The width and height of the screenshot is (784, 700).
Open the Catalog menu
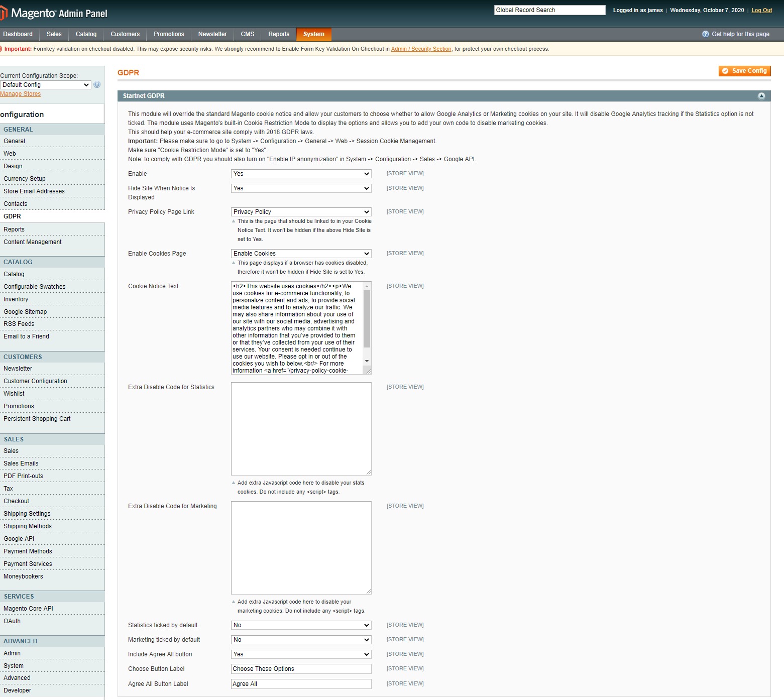tap(86, 34)
